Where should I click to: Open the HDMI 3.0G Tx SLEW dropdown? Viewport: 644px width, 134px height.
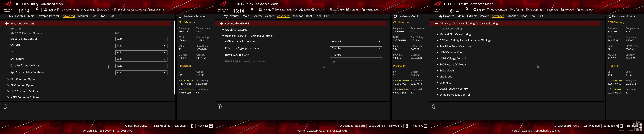pyautogui.click(x=356, y=55)
